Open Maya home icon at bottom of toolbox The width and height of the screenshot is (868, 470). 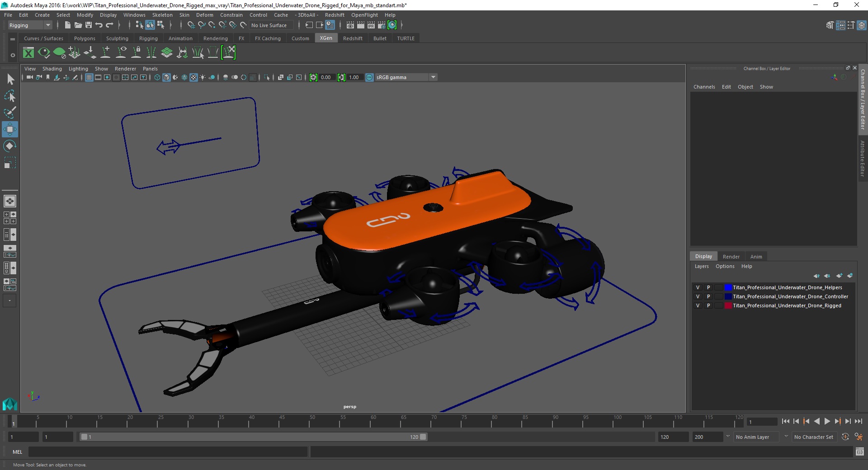pos(10,404)
